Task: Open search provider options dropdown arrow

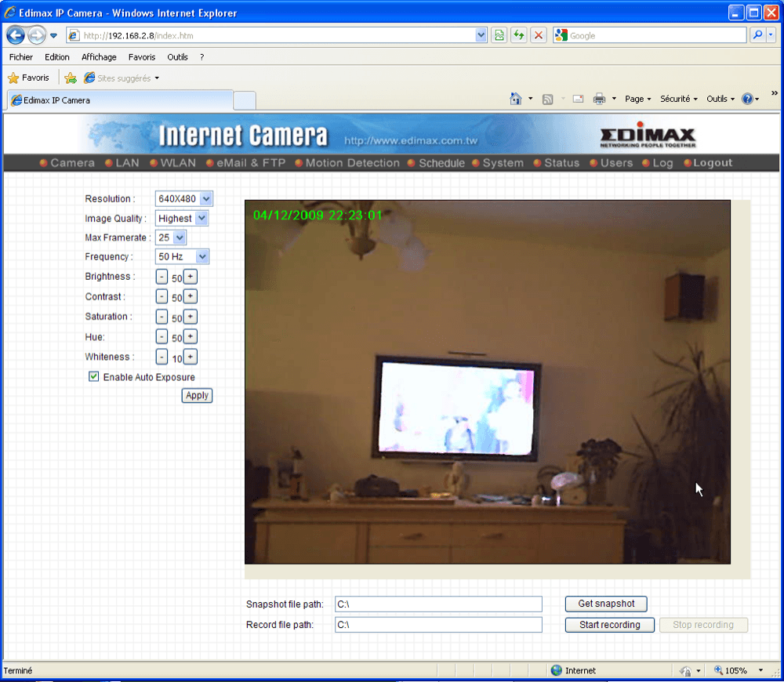Action: coord(771,35)
